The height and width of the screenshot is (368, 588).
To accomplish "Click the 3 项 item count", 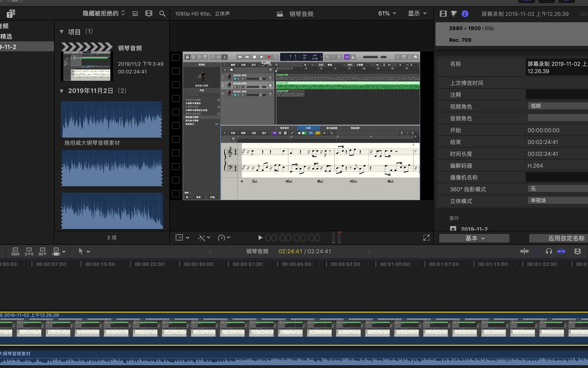I will click(112, 238).
